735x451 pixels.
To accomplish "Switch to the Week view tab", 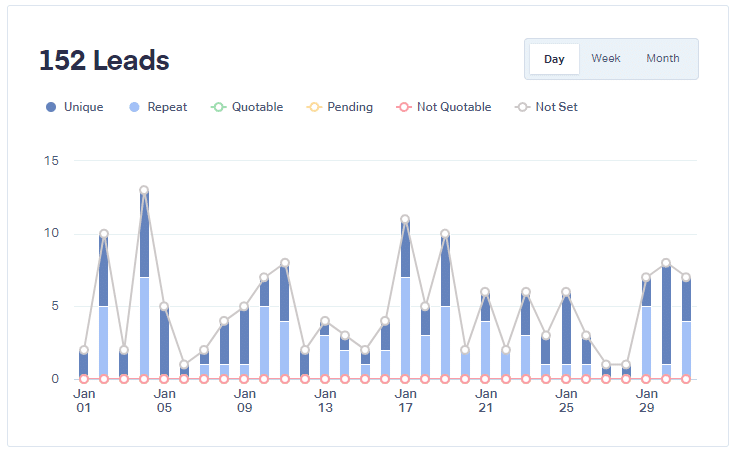I will point(605,59).
